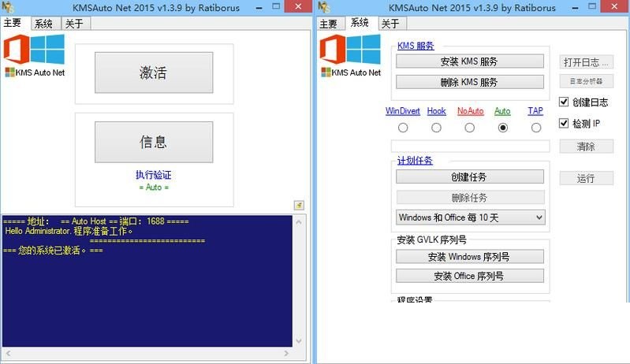Select 主要 tab in left window

coord(13,23)
